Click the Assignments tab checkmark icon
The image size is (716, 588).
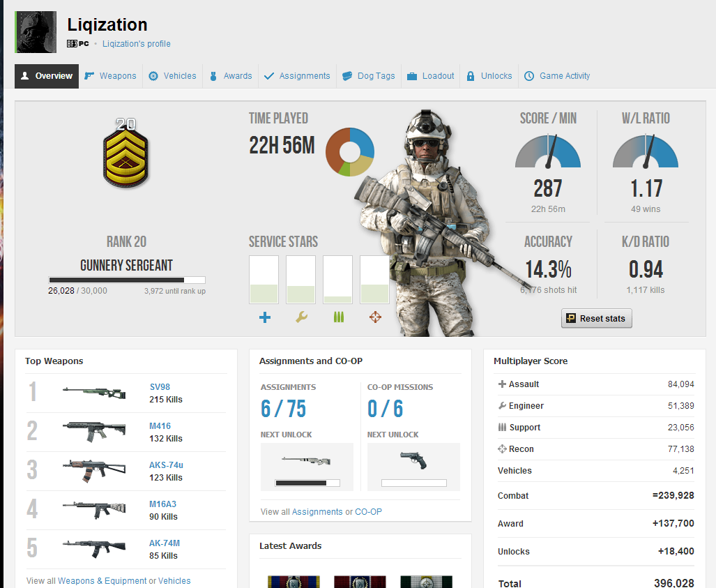pyautogui.click(x=269, y=76)
